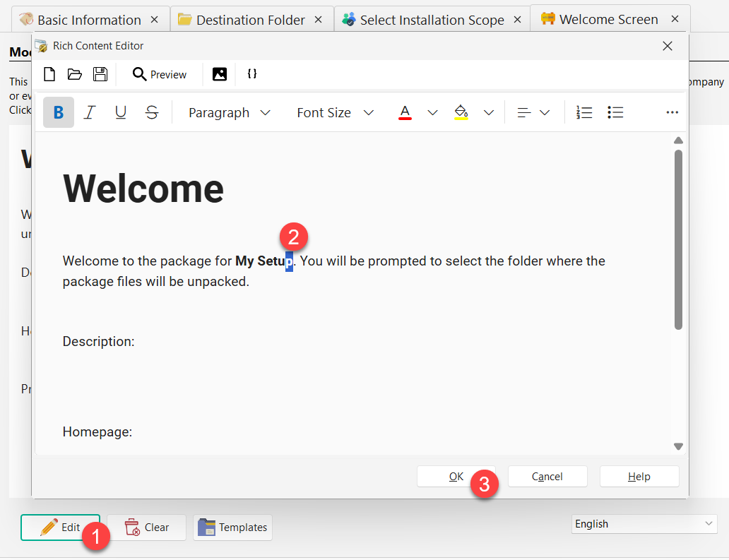This screenshot has height=560, width=729.
Task: Toggle the numbered list formatting
Action: pyautogui.click(x=584, y=112)
